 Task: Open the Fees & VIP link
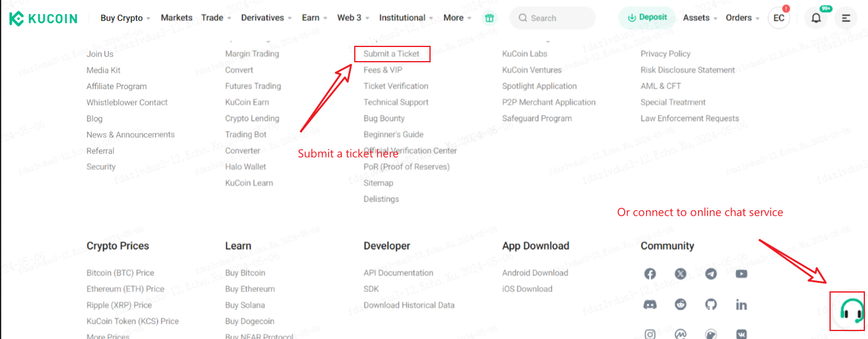point(383,70)
